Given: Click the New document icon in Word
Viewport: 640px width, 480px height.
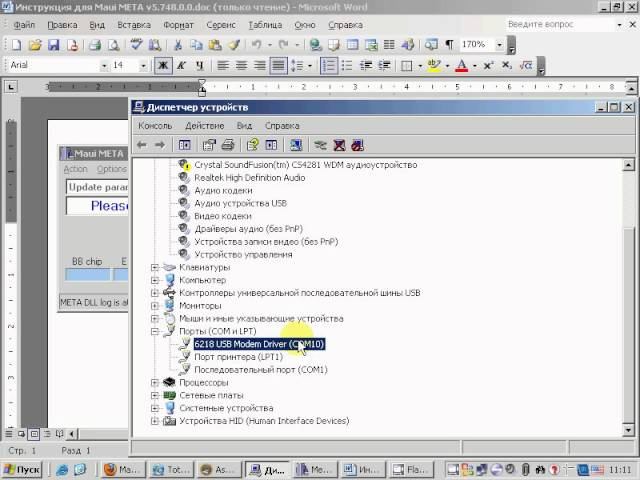Looking at the screenshot, I should [x=16, y=44].
